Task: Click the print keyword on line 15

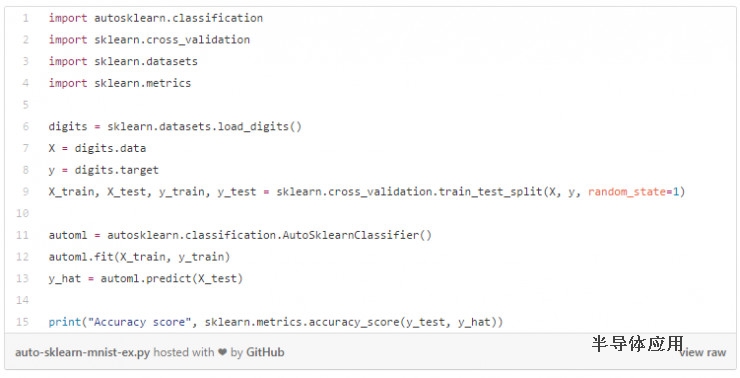Action: pyautogui.click(x=65, y=322)
